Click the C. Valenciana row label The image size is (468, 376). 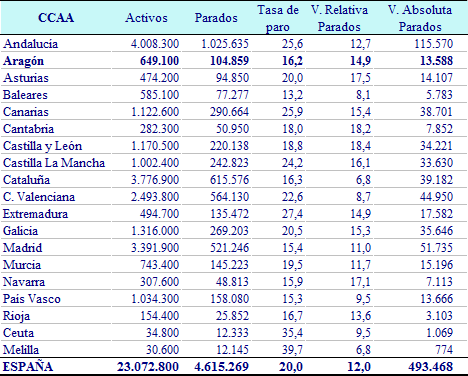tap(39, 197)
